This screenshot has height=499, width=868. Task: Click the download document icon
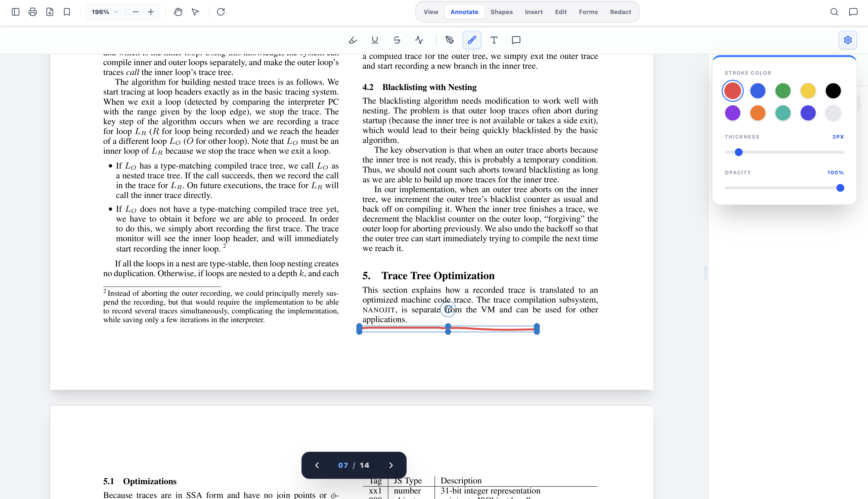(50, 12)
